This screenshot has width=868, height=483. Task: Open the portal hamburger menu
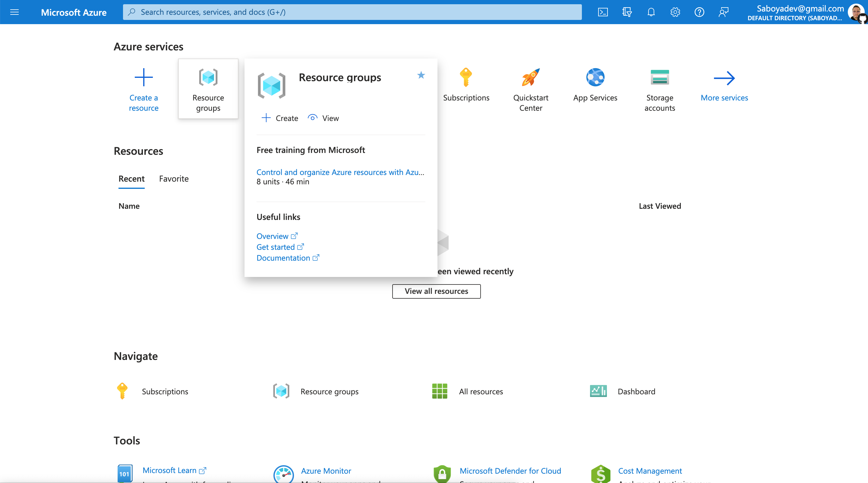(14, 12)
